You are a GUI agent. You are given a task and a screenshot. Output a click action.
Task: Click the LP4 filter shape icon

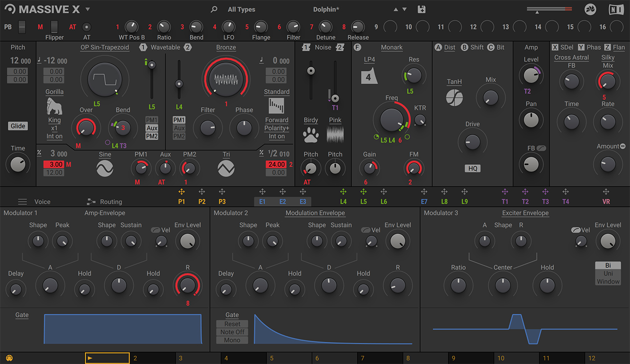[x=369, y=76]
